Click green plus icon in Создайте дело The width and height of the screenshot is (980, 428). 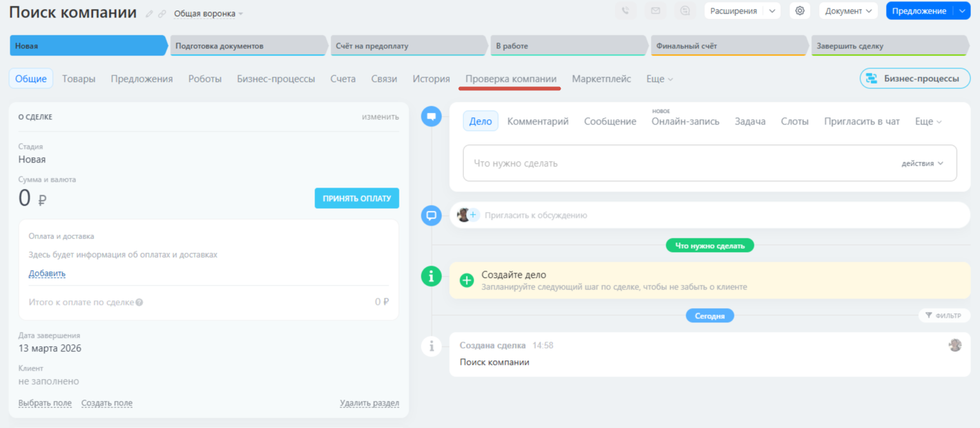(466, 280)
